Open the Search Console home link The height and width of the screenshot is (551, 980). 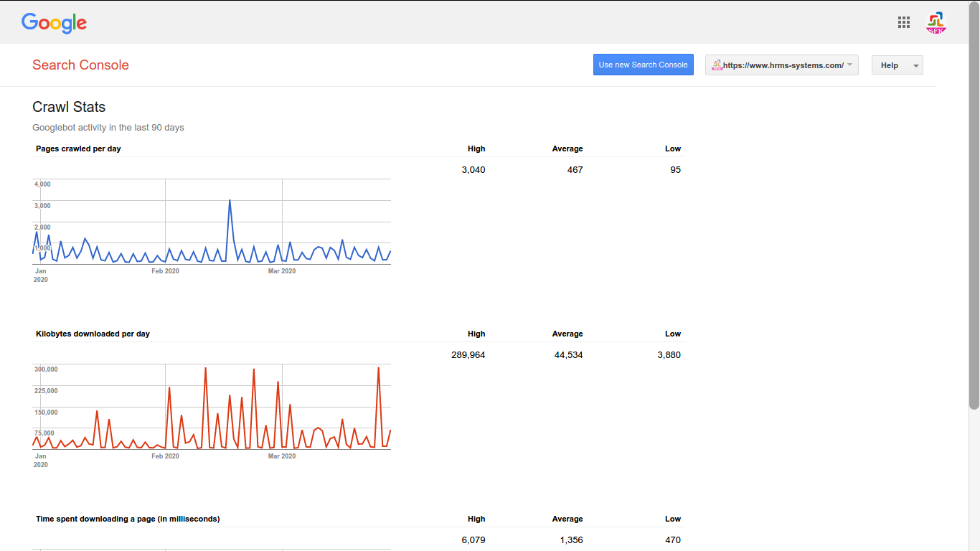tap(80, 65)
